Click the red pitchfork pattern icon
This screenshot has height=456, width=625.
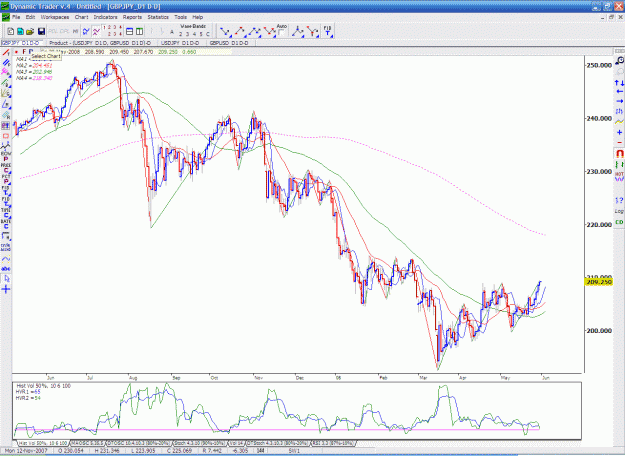312,31
